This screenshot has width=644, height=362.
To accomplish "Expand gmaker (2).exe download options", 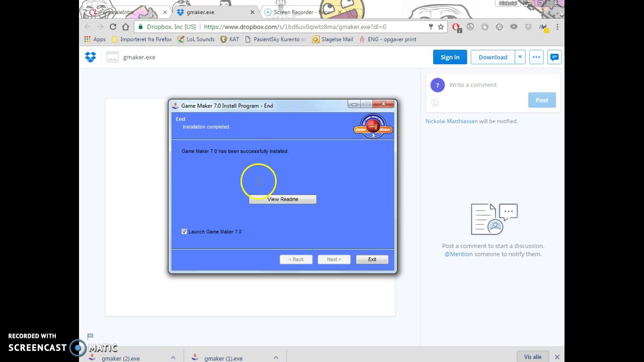I will pyautogui.click(x=173, y=357).
